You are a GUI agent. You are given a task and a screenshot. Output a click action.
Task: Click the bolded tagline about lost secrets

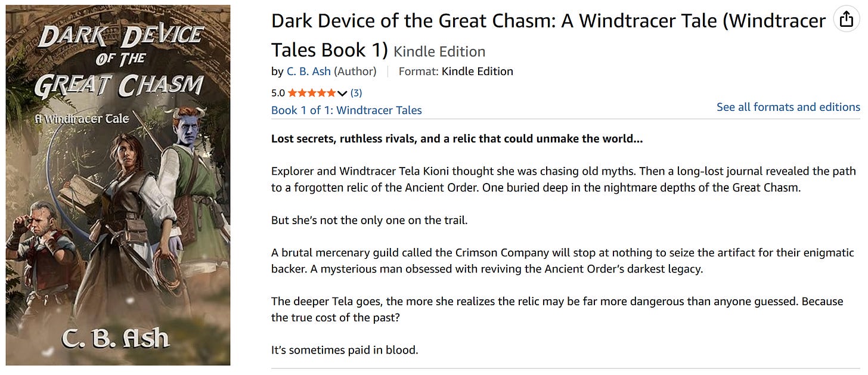pyautogui.click(x=456, y=138)
